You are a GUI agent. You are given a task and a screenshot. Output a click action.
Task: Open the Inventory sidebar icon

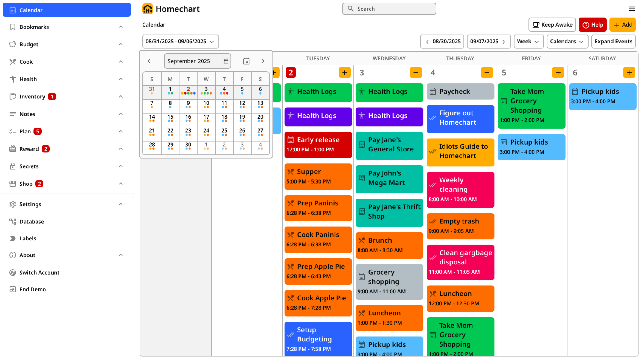point(13,97)
